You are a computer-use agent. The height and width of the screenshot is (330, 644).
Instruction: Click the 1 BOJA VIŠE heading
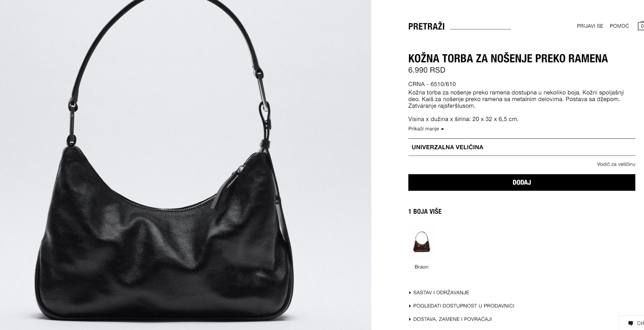425,212
